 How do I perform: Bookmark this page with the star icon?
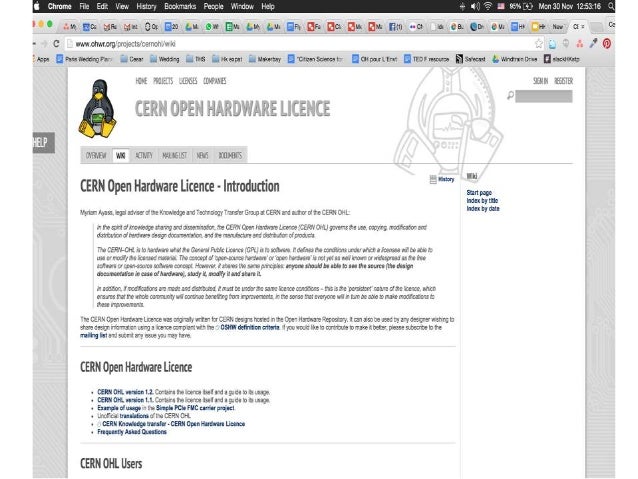point(539,44)
